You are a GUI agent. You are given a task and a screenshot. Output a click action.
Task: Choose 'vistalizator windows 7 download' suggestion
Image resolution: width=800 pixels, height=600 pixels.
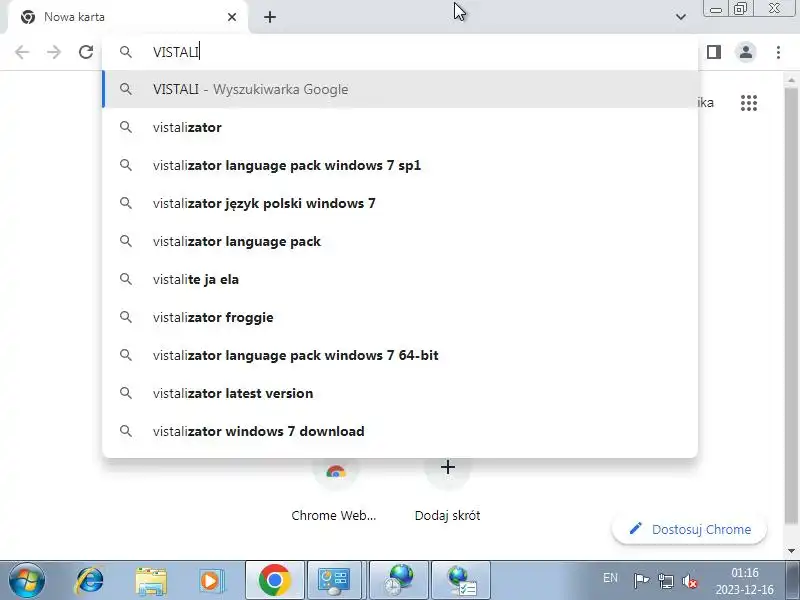pos(400,431)
